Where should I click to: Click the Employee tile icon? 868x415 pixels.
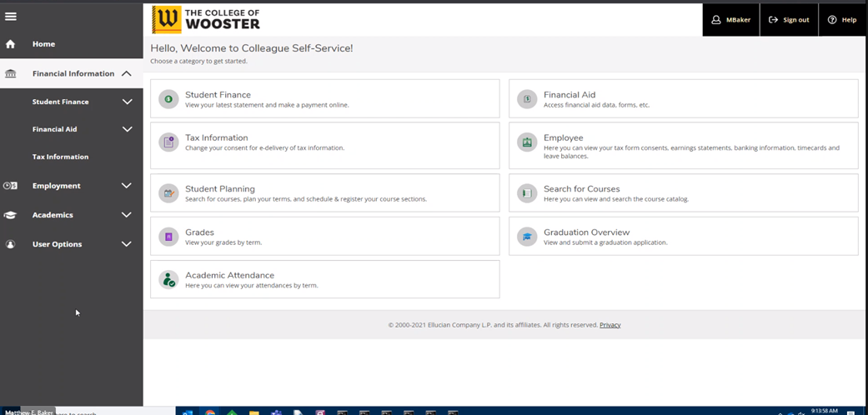click(x=527, y=142)
